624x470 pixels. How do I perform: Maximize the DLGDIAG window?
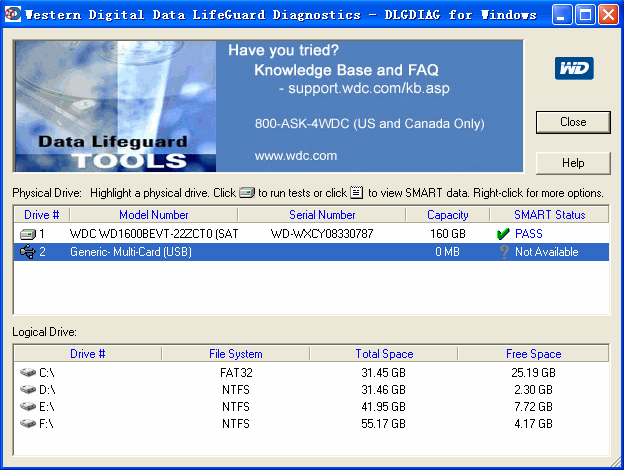click(x=585, y=15)
